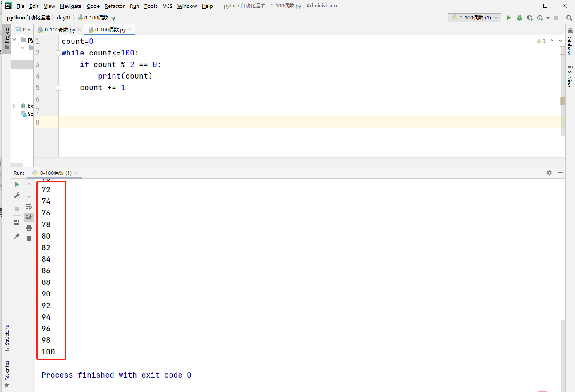Open the Refactor menu
The image size is (575, 392).
[115, 6]
